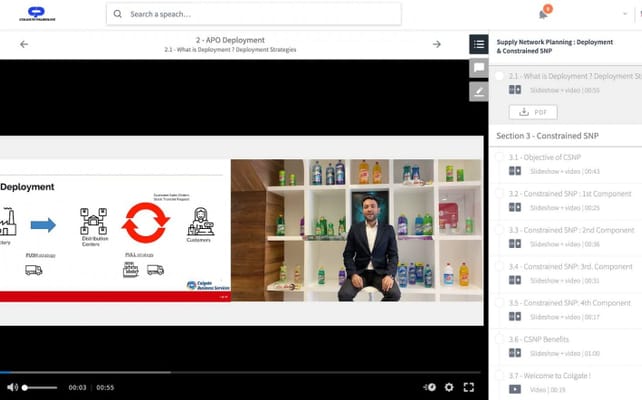Mark lesson 3.1 Objective of CSNP complete
642x400 pixels.
point(499,157)
